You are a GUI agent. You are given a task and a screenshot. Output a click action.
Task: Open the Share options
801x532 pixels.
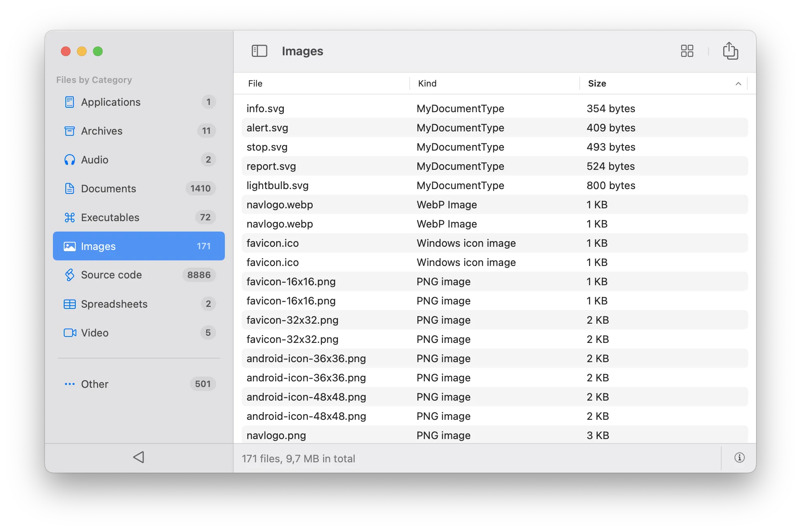tap(731, 51)
